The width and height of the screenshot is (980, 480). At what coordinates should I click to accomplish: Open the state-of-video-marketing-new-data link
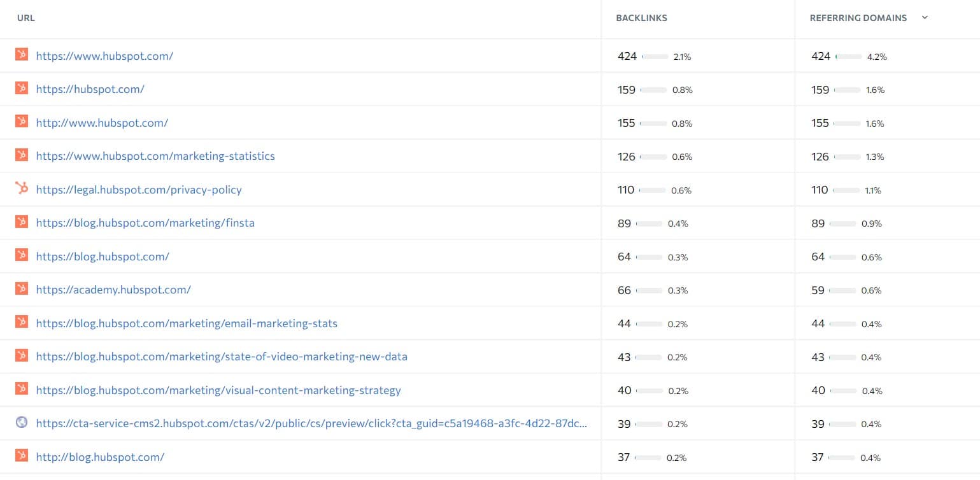click(x=222, y=356)
